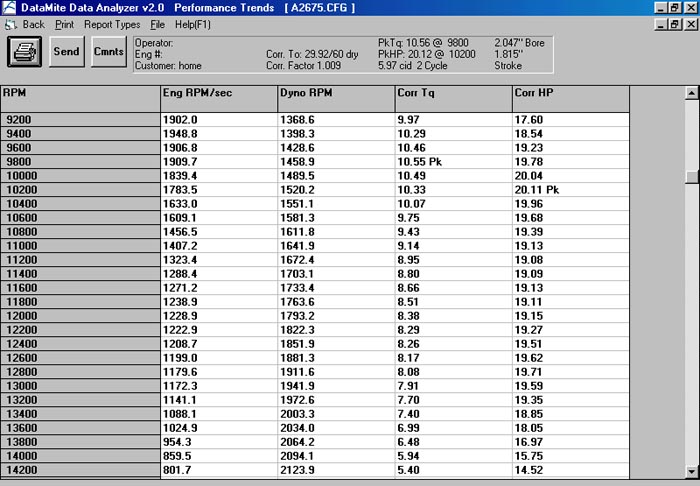Click the PkHP 20.12 @ 10200 summary text
The height and width of the screenshot is (486, 700).
[427, 54]
